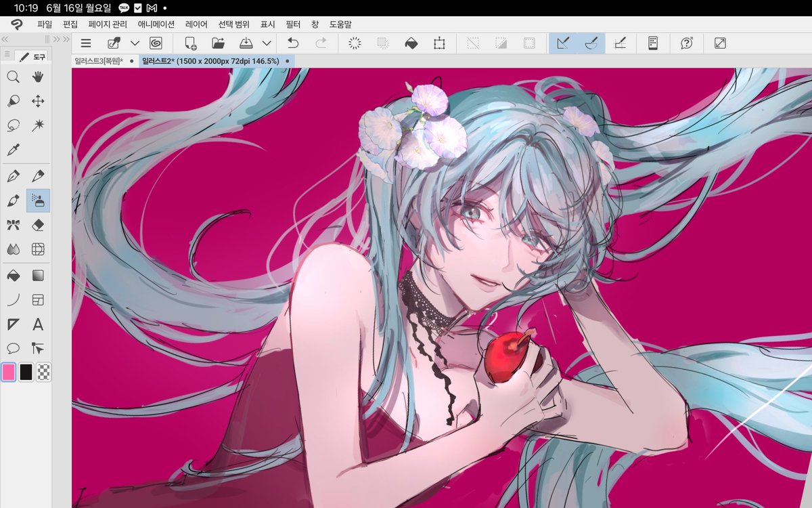Open the 선택 범위 menu
This screenshot has width=812, height=508.
coord(233,24)
